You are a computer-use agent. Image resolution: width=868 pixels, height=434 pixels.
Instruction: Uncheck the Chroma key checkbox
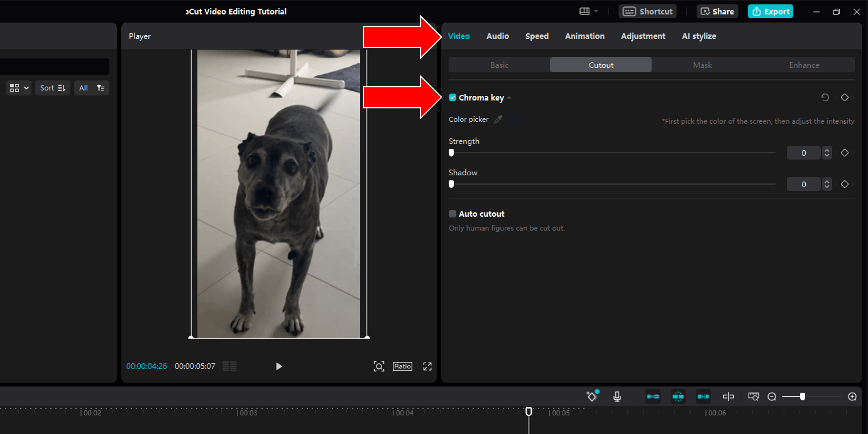453,98
